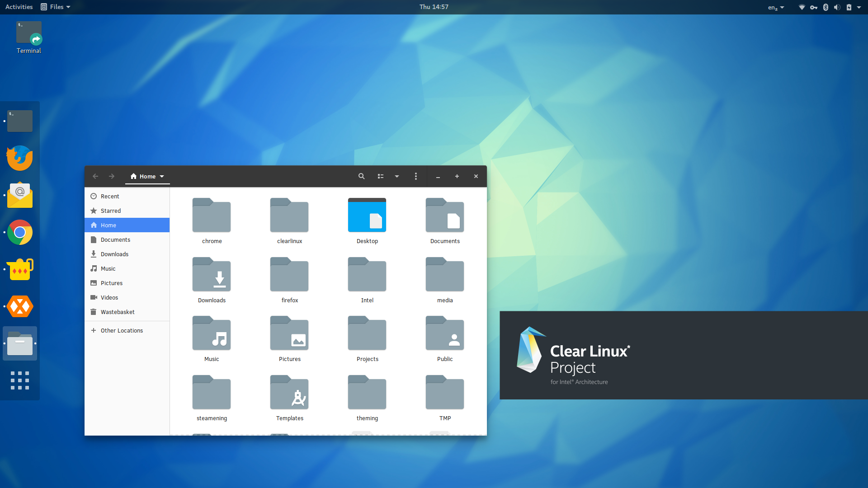Viewport: 868px width, 488px height.
Task: Click the VPN key status icon
Action: click(x=814, y=7)
